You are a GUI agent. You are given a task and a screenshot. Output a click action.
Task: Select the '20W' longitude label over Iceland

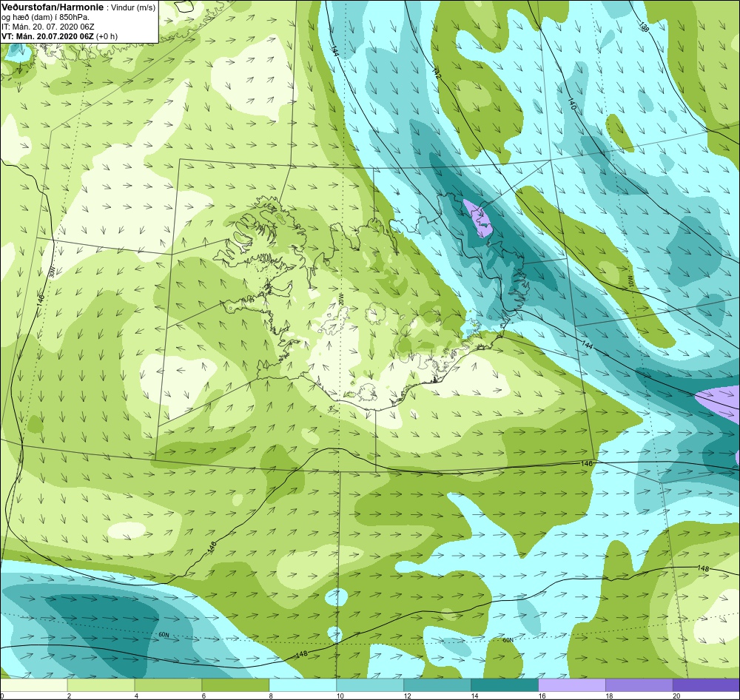pos(341,299)
